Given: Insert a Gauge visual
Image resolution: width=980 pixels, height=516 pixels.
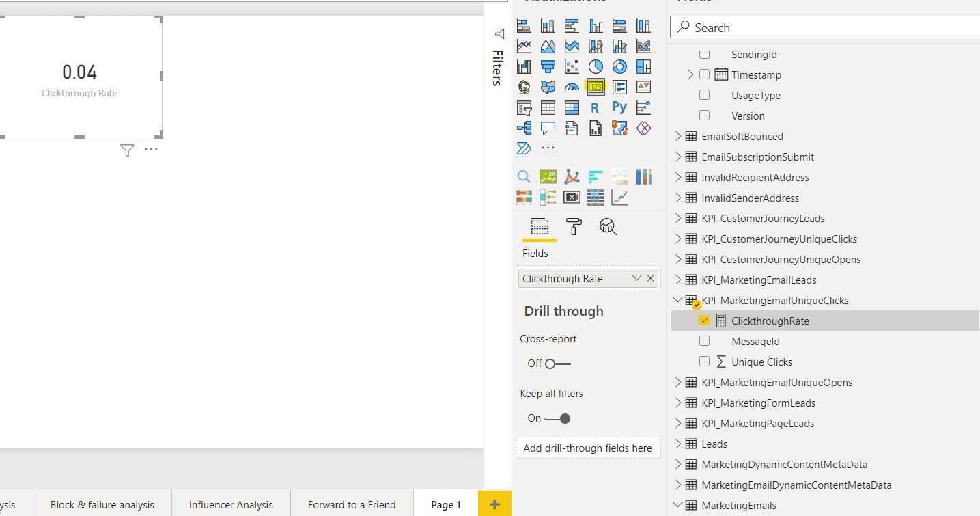Looking at the screenshot, I should tap(571, 87).
